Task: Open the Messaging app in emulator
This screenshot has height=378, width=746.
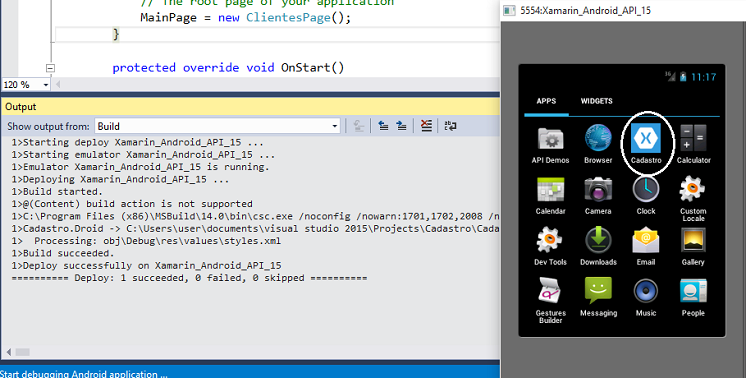Action: tap(599, 297)
